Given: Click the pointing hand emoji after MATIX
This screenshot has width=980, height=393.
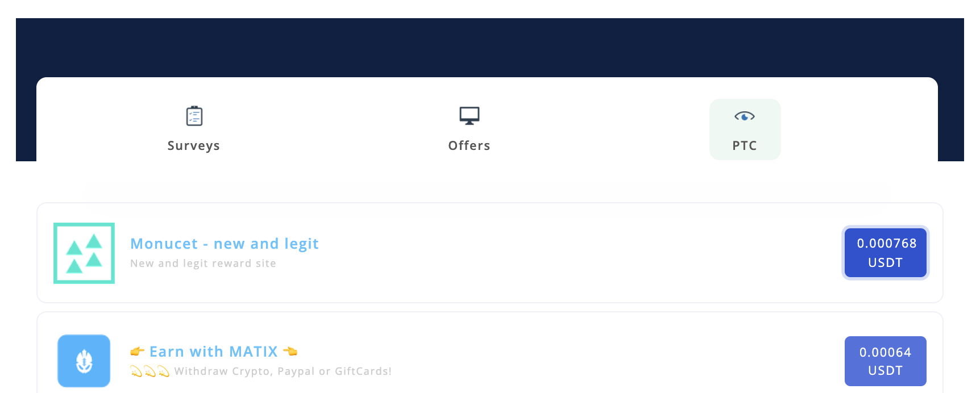Looking at the screenshot, I should pyautogui.click(x=290, y=352).
